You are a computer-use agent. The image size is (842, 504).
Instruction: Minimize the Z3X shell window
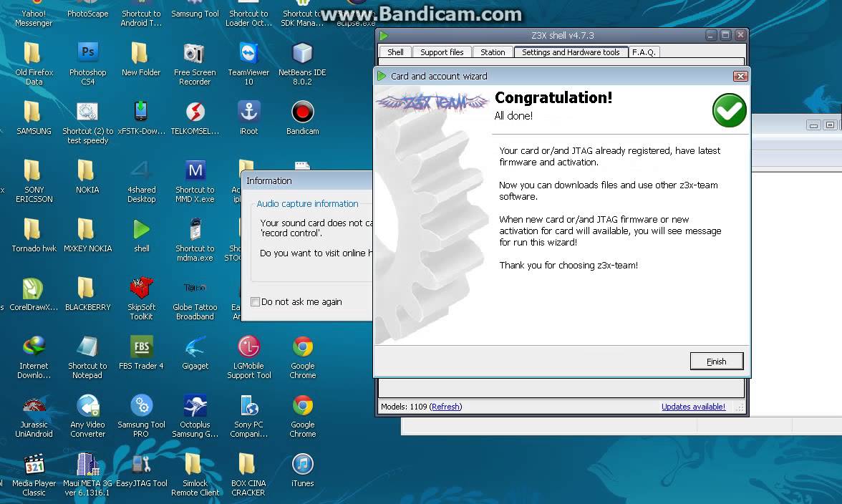(711, 35)
